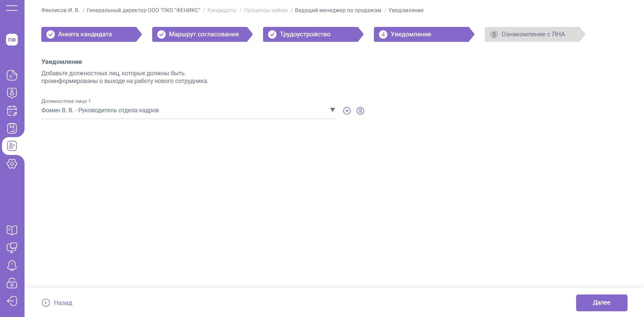Open the documents sidebar icon
Screen dimensions: 644x317
point(12,75)
